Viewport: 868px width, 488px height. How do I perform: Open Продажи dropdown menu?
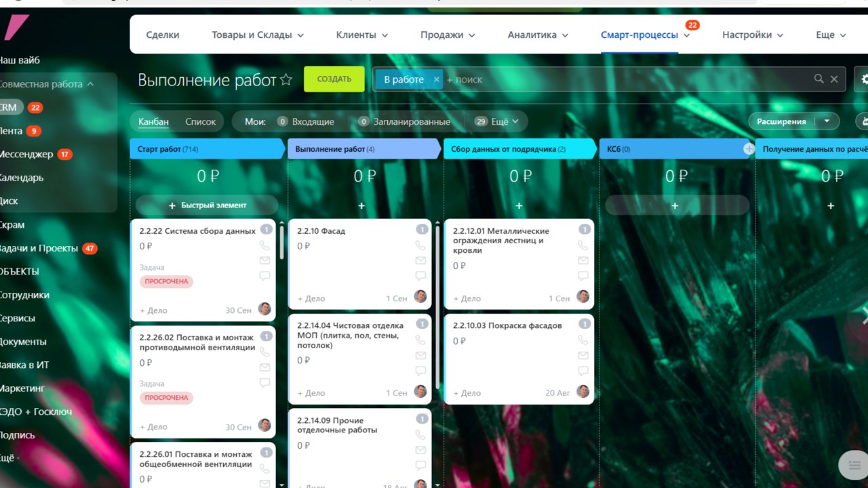448,35
